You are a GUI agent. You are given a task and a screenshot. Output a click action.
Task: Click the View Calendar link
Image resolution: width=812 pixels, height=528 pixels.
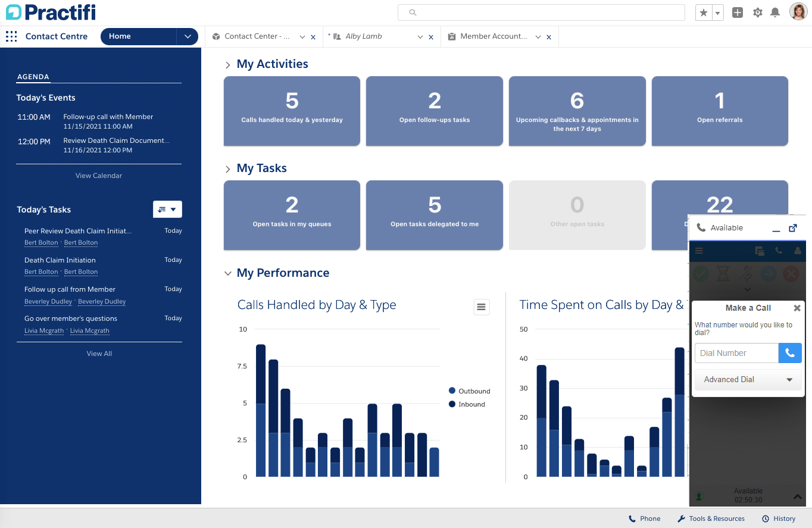point(99,176)
